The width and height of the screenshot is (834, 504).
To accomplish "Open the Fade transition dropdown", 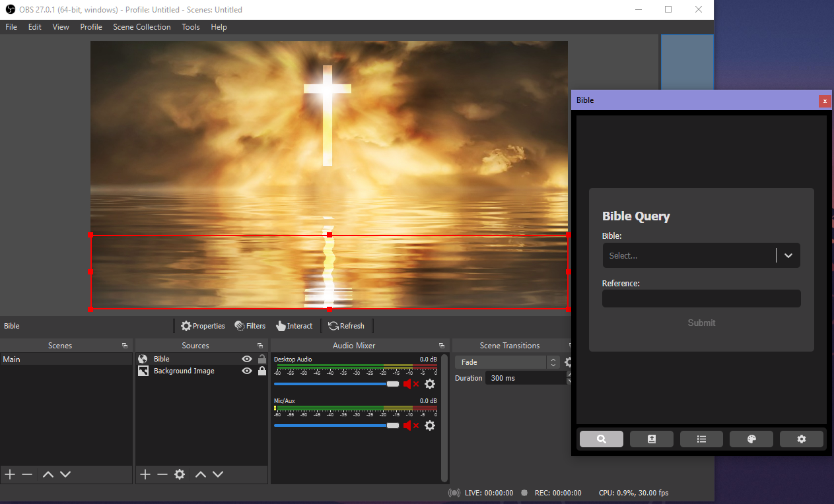I will pos(553,362).
